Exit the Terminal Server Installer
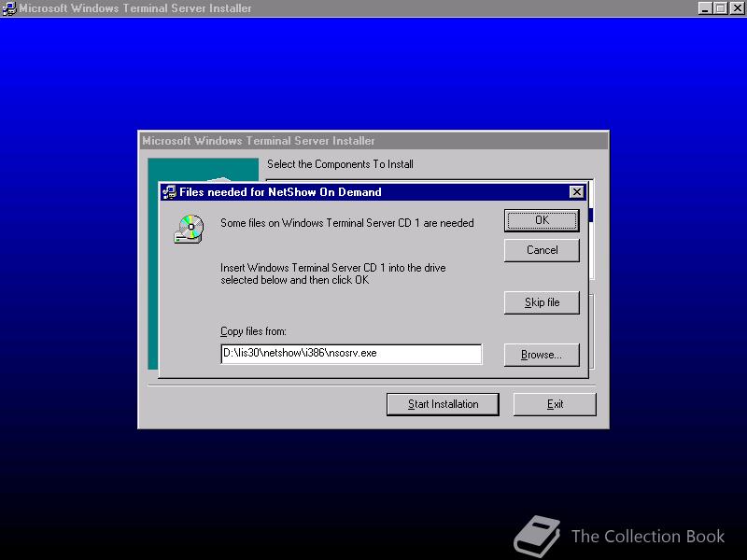Screen dimensions: 747x560 (x=555, y=404)
